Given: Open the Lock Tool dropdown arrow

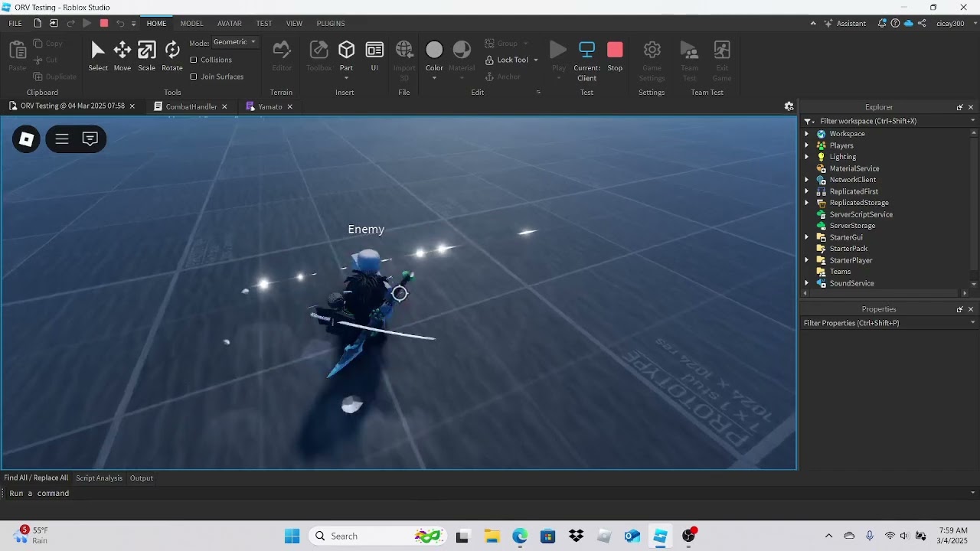Looking at the screenshot, I should [536, 60].
